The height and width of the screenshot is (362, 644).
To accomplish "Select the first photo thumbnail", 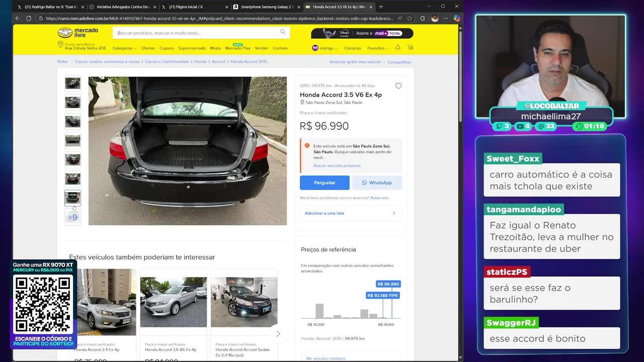I will tap(72, 83).
